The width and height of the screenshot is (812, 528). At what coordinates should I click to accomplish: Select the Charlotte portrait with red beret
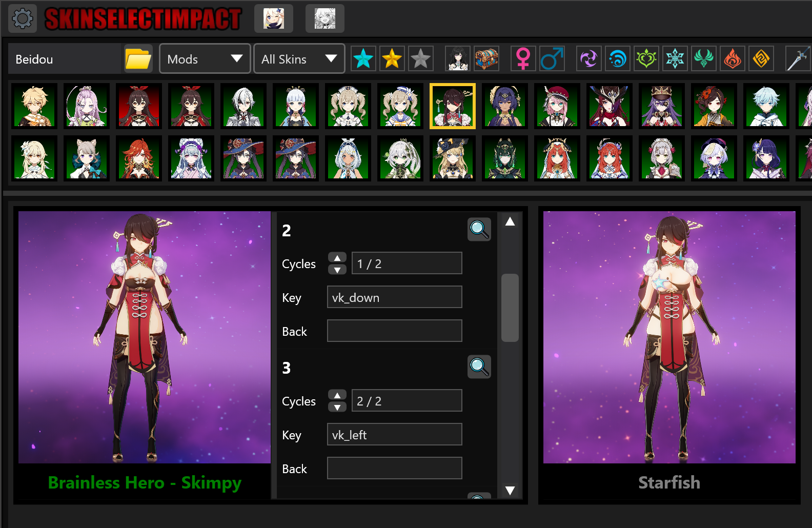tap(557, 106)
